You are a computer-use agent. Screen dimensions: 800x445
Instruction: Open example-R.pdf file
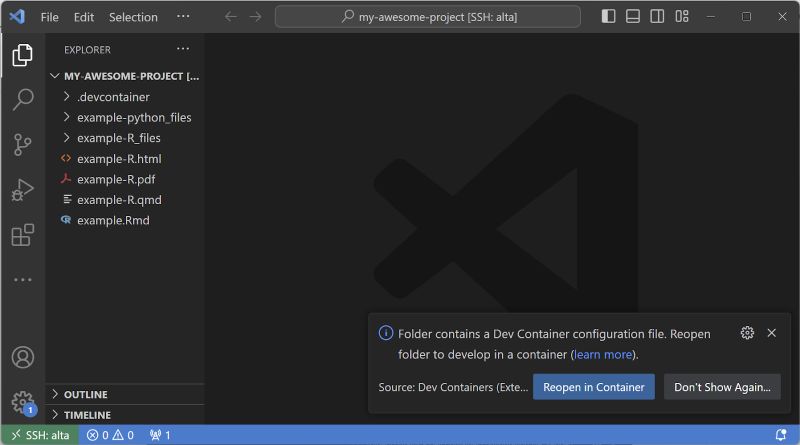tap(125, 179)
